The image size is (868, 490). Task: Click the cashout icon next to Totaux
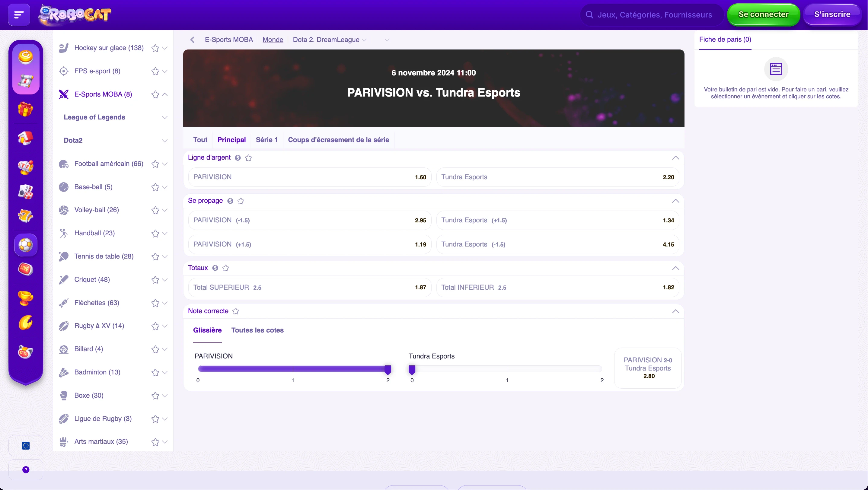(215, 268)
